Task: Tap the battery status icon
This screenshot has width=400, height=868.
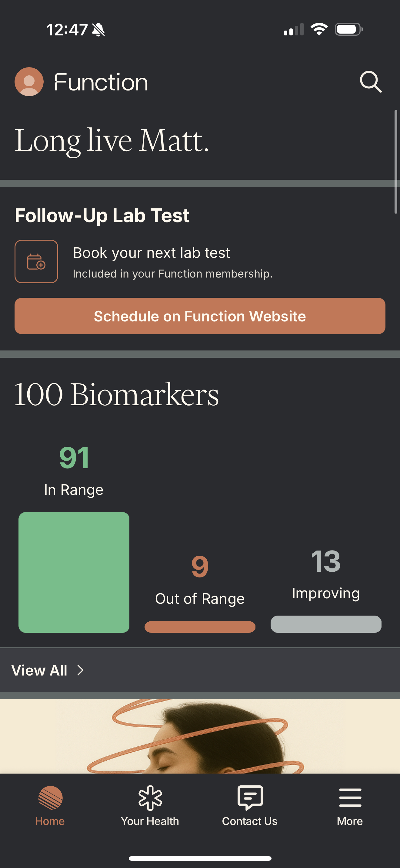Action: pyautogui.click(x=349, y=29)
